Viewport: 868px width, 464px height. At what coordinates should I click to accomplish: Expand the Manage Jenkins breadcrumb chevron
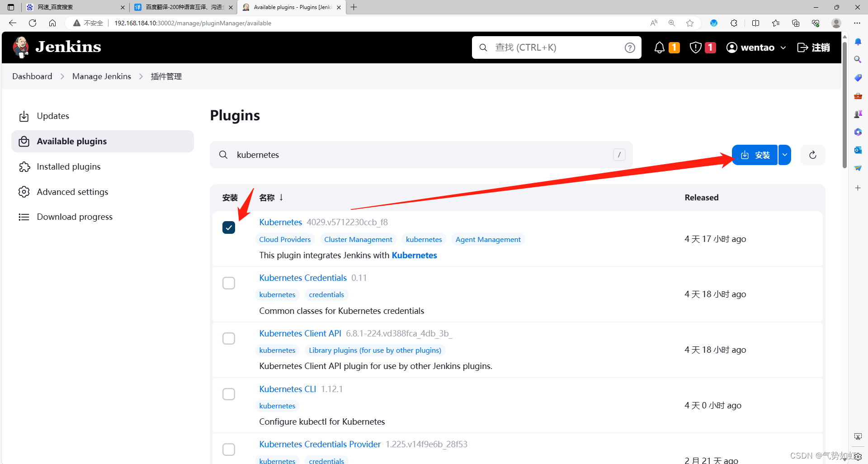141,76
